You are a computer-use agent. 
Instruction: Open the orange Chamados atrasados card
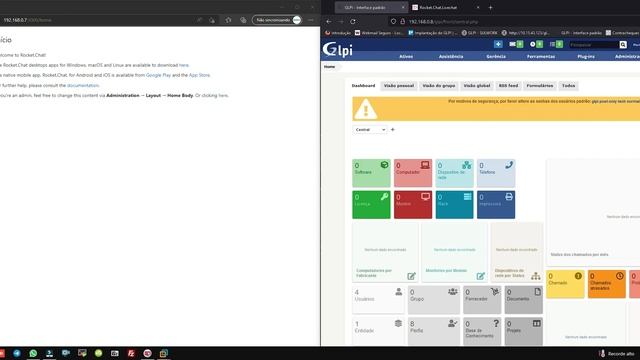[607, 284]
